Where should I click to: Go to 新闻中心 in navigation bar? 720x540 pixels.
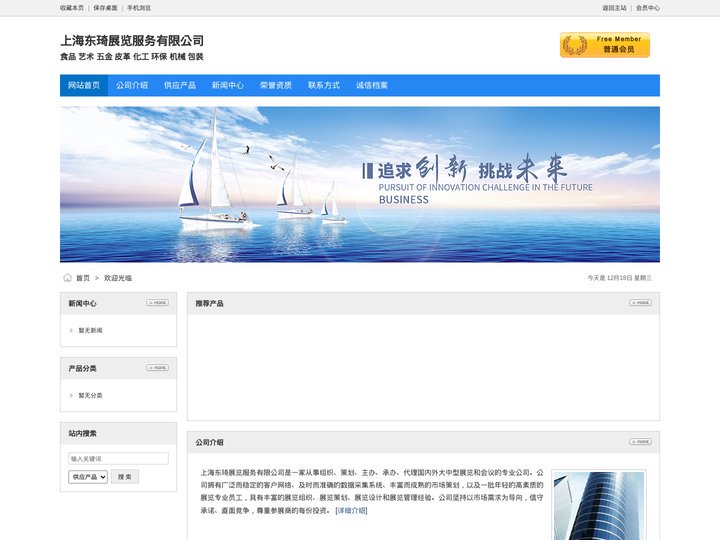(x=228, y=85)
